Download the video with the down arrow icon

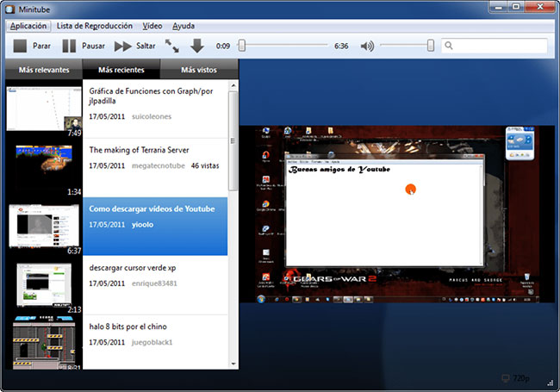197,46
